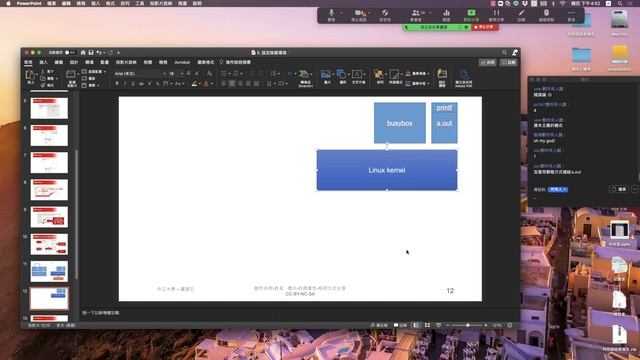The image size is (640, 360).
Task: Open the chat recipient dropdown
Action: 558,189
